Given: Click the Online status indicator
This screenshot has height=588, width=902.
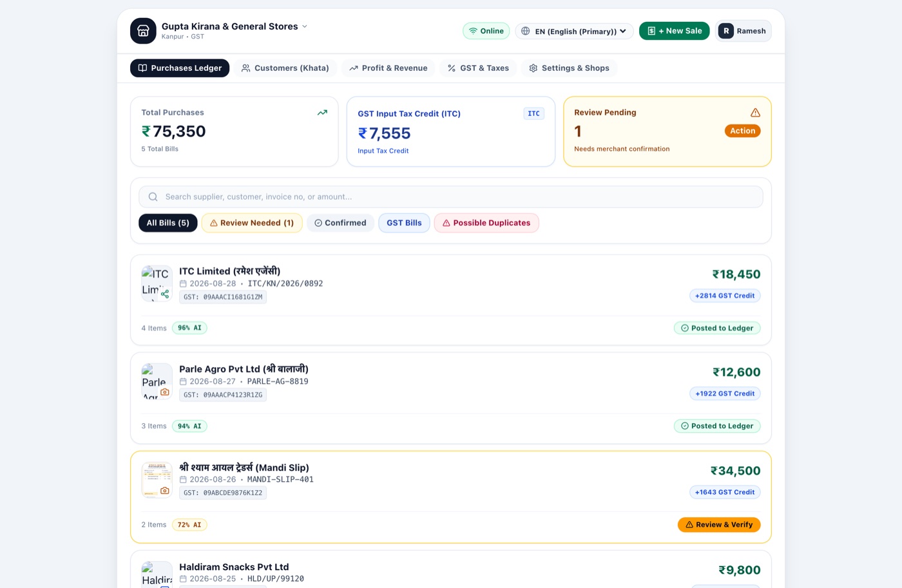Looking at the screenshot, I should 486,31.
